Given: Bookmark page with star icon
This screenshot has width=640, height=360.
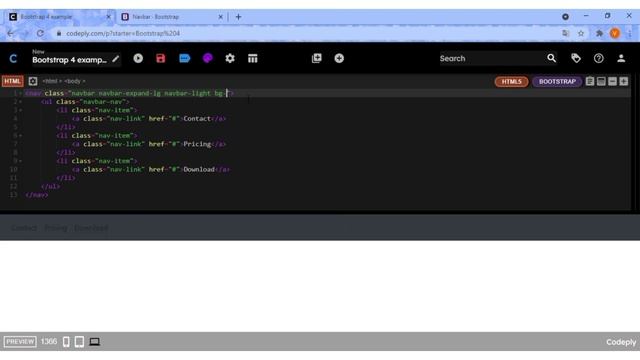Looking at the screenshot, I should pos(581,33).
